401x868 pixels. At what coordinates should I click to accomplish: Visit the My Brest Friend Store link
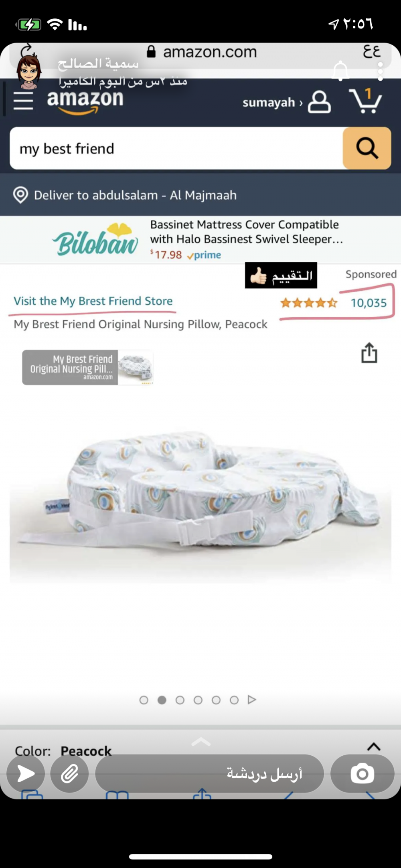[93, 301]
